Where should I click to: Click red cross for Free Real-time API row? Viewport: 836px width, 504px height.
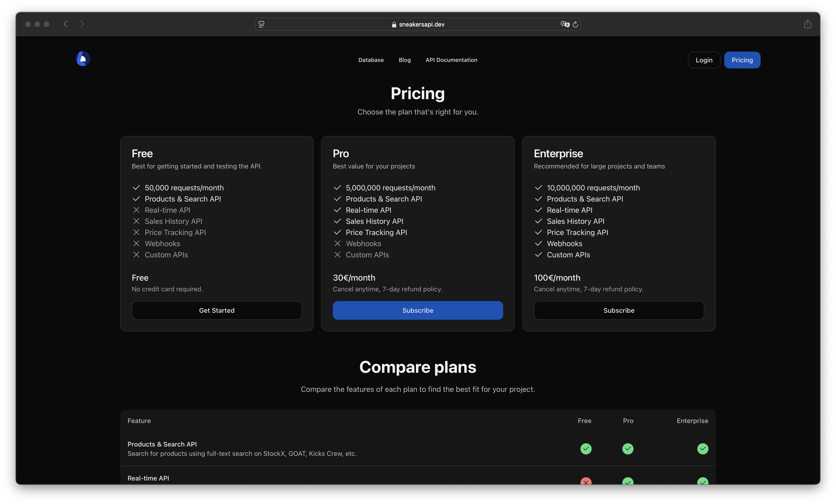(x=586, y=481)
